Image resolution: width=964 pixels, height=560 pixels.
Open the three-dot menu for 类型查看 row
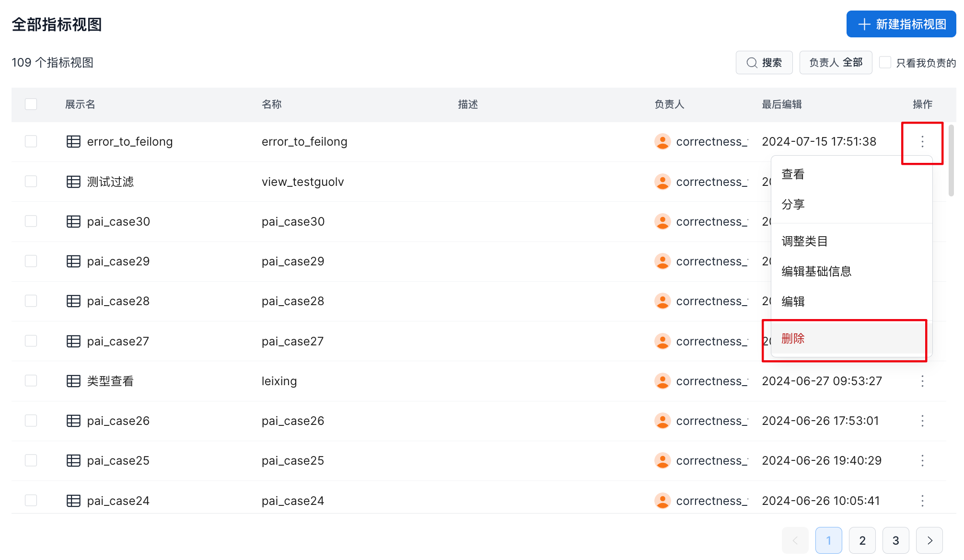coord(922,381)
